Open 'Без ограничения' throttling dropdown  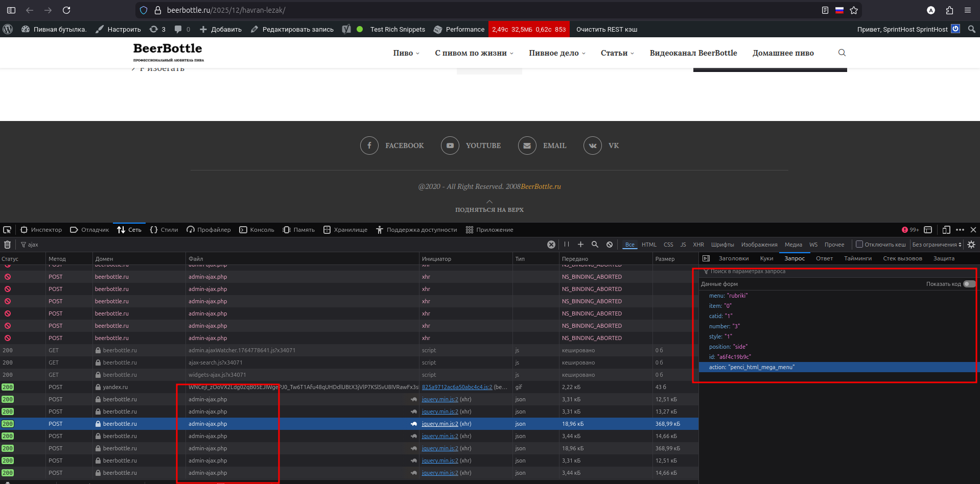(937, 245)
